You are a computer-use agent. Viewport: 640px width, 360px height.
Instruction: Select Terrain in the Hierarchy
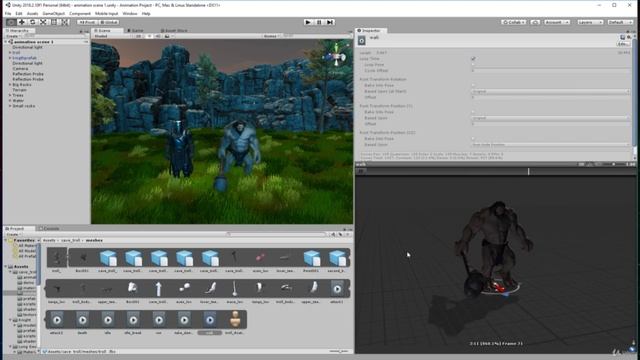(19, 90)
